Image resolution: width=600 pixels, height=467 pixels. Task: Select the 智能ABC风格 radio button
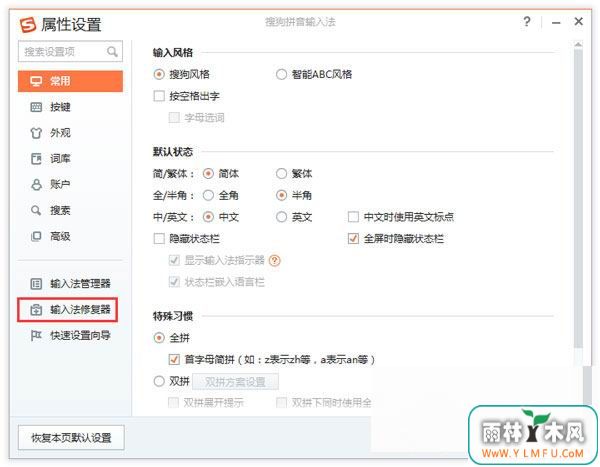pos(281,74)
